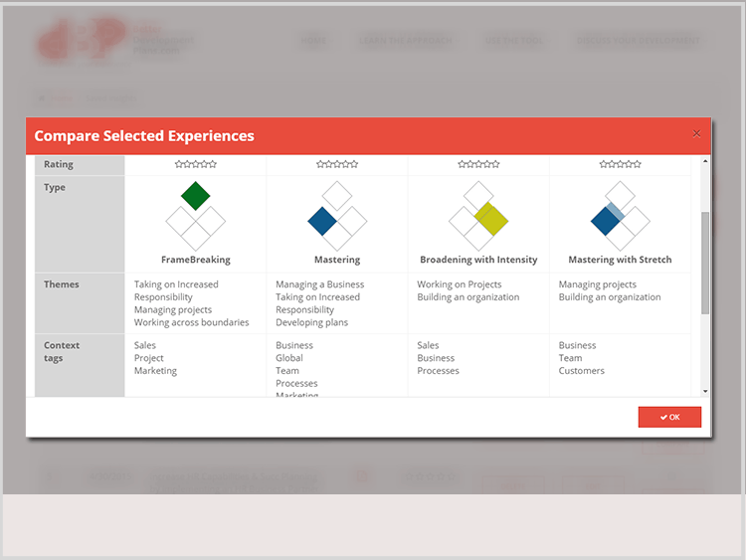
Task: Click the Rating row header
Action: point(59,164)
